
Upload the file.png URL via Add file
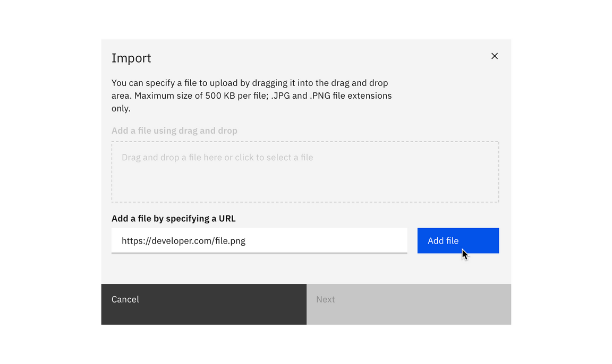(x=457, y=240)
